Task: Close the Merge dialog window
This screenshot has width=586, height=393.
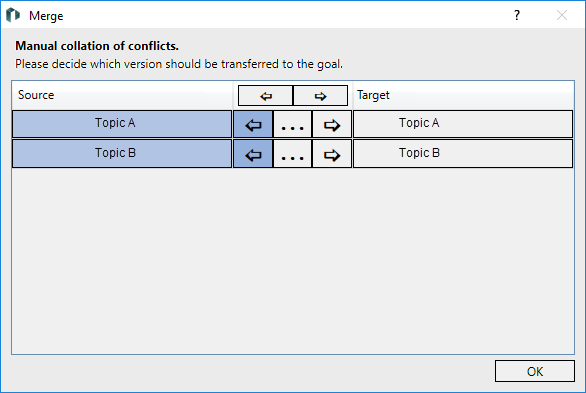Action: [562, 15]
